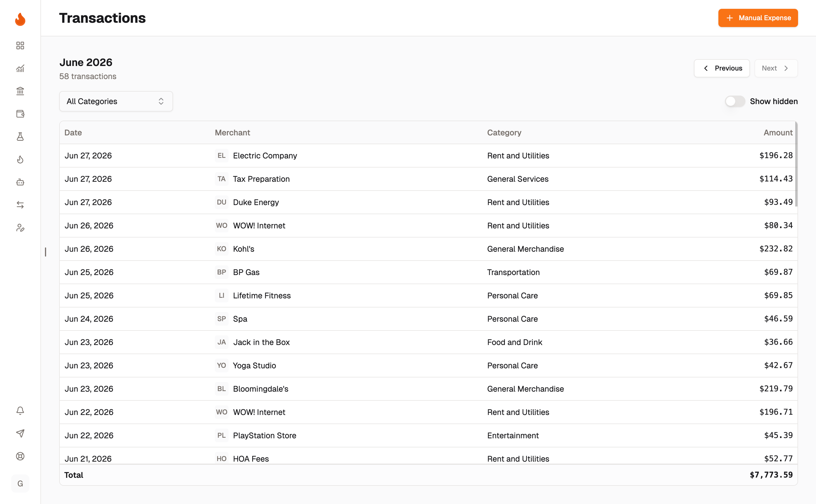Image resolution: width=816 pixels, height=504 pixels.
Task: Go to Previous month
Action: [x=722, y=68]
